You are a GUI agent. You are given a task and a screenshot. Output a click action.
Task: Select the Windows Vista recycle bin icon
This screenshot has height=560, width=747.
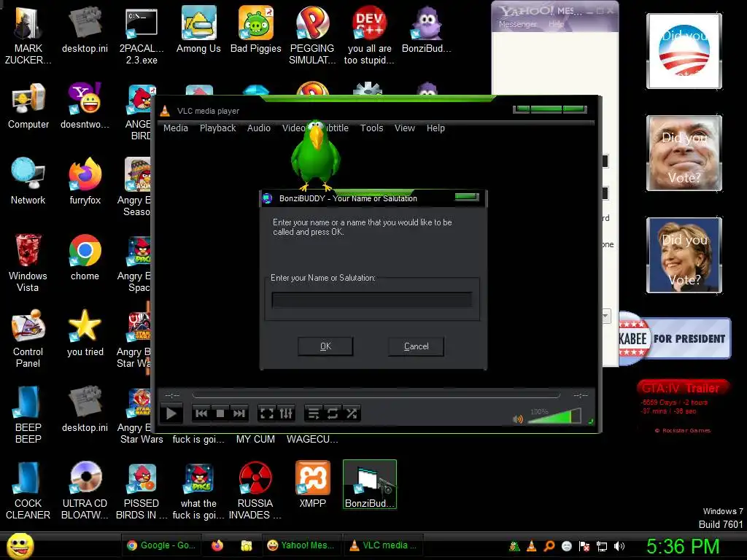point(28,262)
